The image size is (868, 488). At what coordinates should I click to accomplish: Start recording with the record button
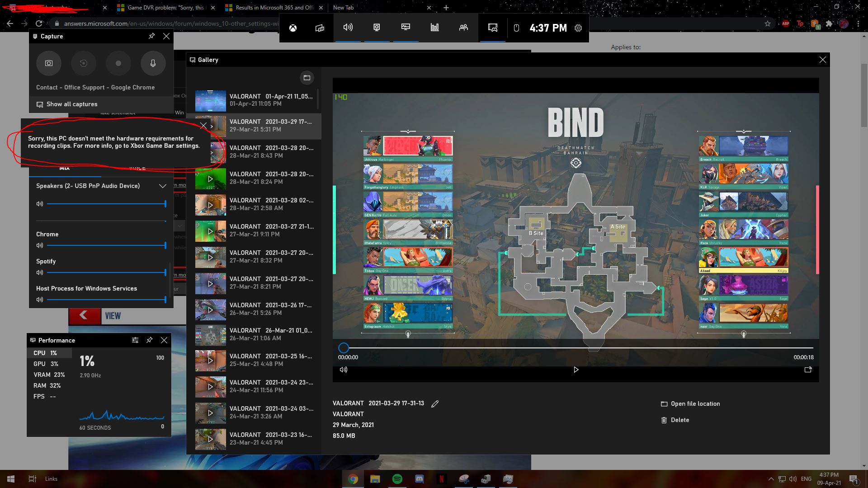pos(118,63)
